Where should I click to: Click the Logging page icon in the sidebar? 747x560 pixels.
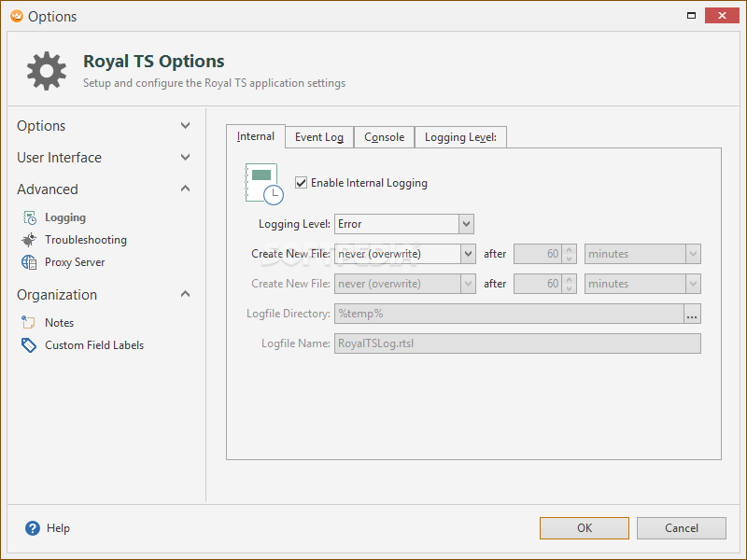coord(30,217)
